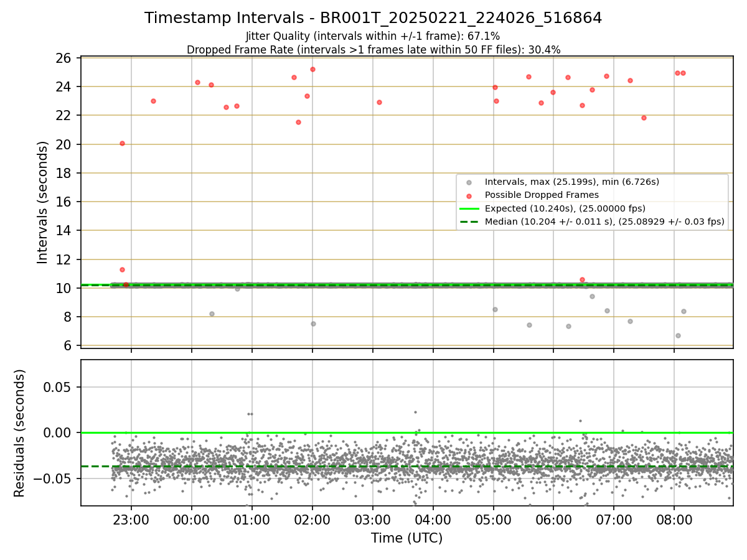This screenshot has height=560, width=747.
Task: Click the "Residuals (seconds)" y-axis label
Action: coord(20,433)
